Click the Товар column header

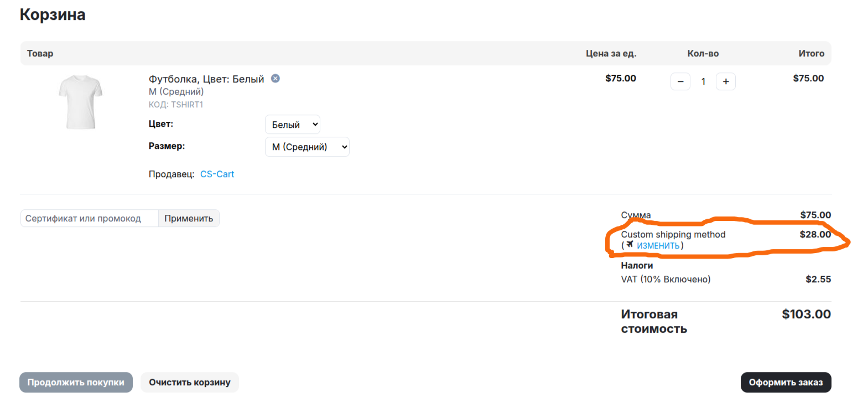tap(40, 54)
